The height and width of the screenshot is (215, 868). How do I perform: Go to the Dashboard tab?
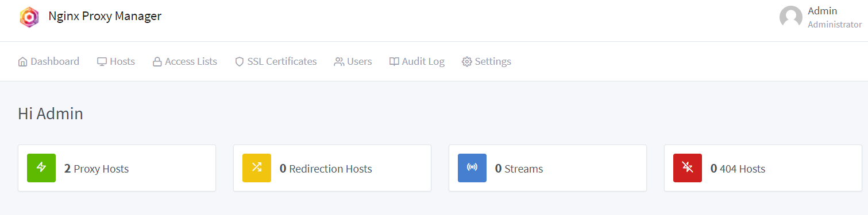point(49,61)
